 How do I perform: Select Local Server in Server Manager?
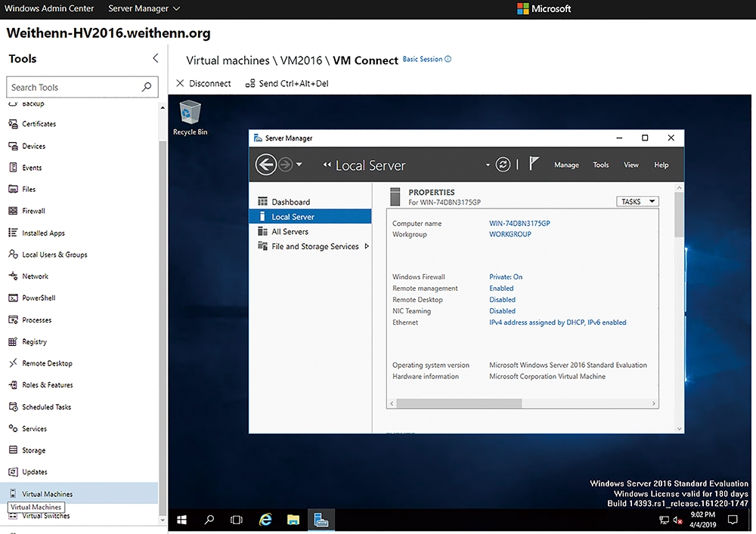click(311, 217)
